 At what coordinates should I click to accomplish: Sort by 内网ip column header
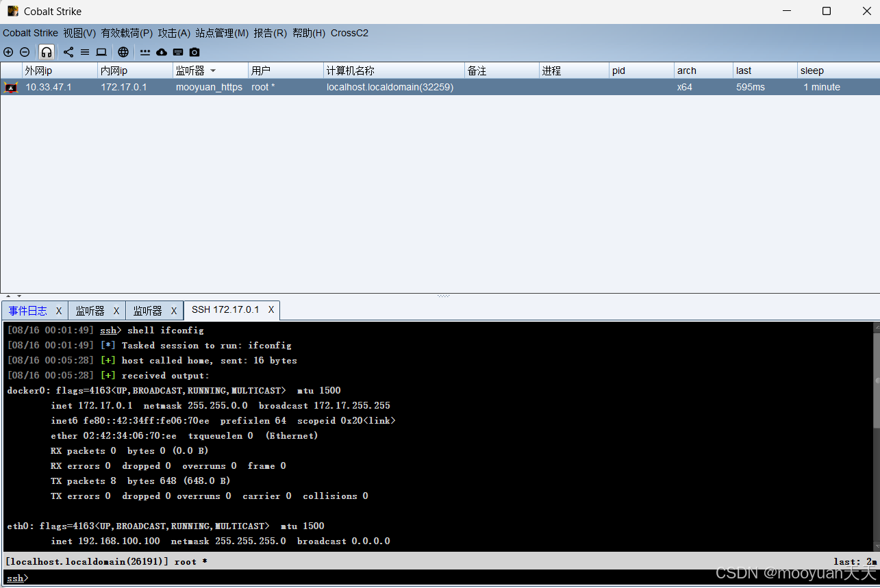(135, 71)
